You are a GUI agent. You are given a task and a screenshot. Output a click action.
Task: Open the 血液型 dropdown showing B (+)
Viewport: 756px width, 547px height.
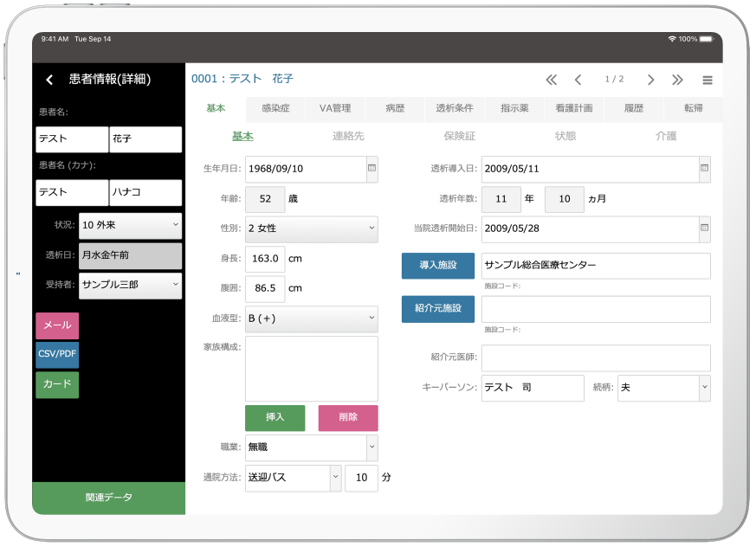click(312, 319)
